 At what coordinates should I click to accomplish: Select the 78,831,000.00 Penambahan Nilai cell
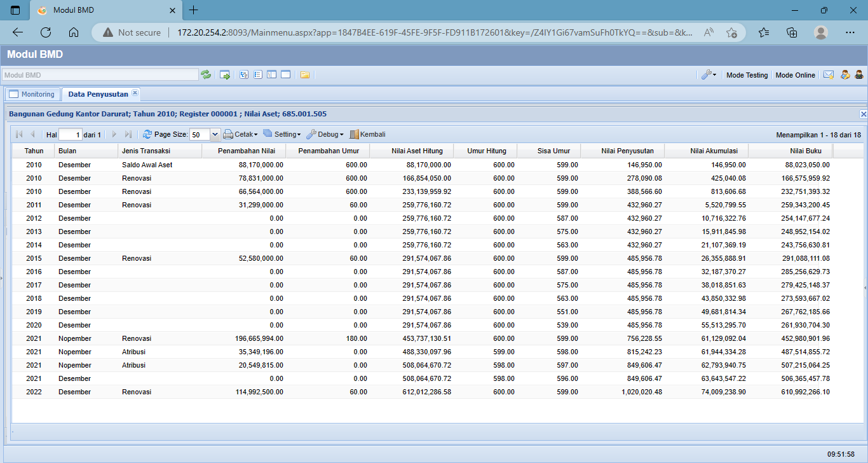(243, 178)
